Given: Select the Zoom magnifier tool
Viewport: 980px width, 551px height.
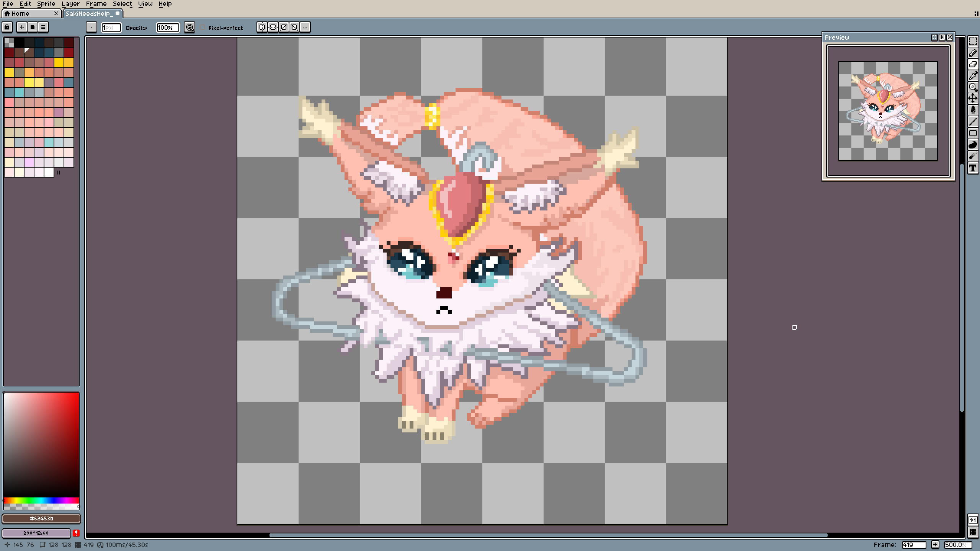Looking at the screenshot, I should [973, 87].
